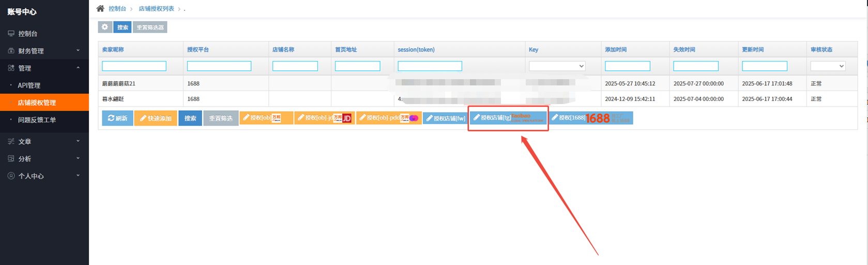This screenshot has height=265, width=868.
Task: Click the home icon in the breadcrumb
Action: (100, 8)
